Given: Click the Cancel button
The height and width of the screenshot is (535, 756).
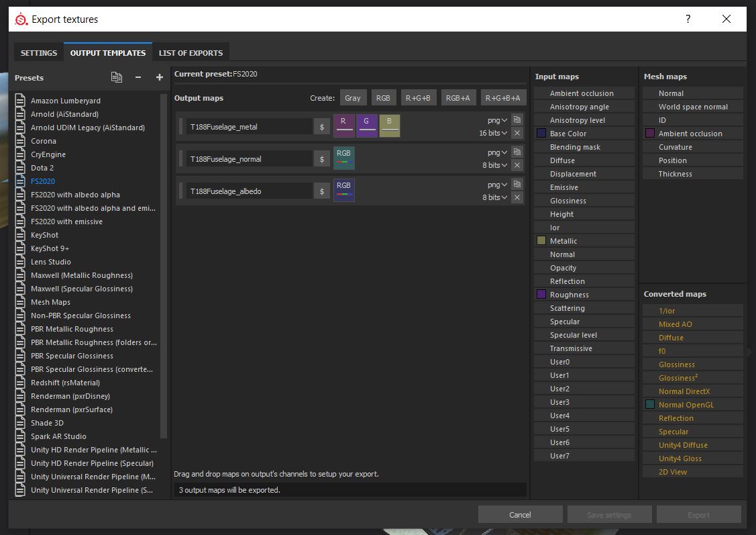Looking at the screenshot, I should pos(520,515).
